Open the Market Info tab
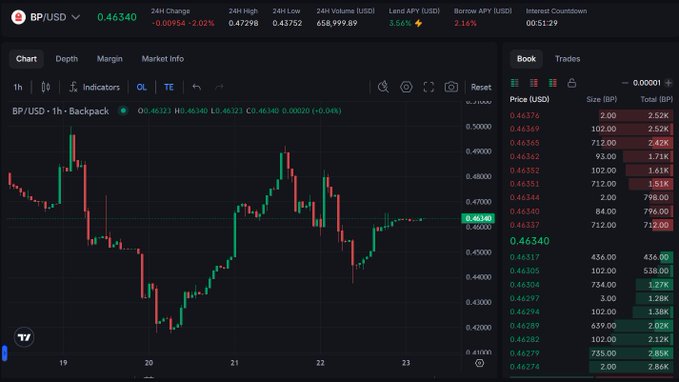 tap(163, 59)
